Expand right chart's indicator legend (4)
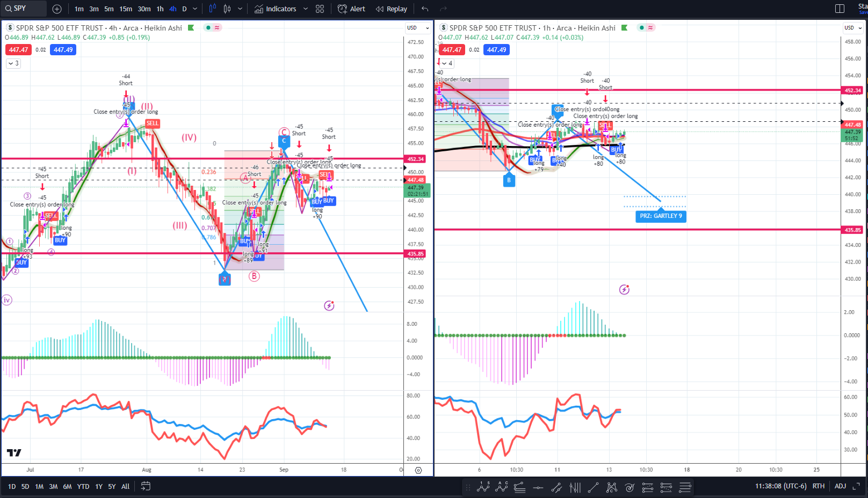 pos(447,63)
